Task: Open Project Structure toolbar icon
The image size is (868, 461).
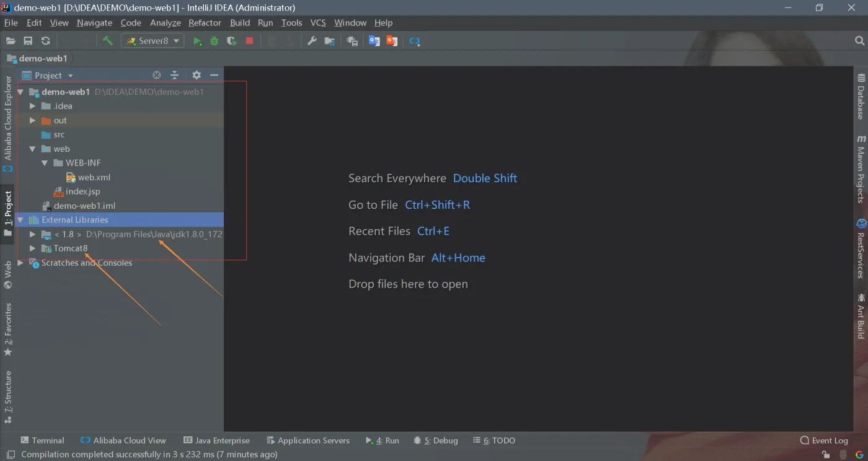Action: click(330, 41)
